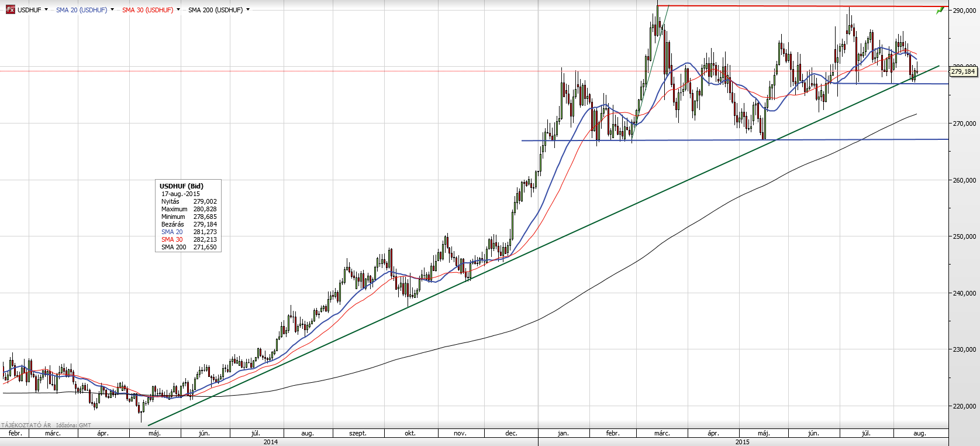Click the black SMA 200 (USDHUF) label

click(x=215, y=10)
